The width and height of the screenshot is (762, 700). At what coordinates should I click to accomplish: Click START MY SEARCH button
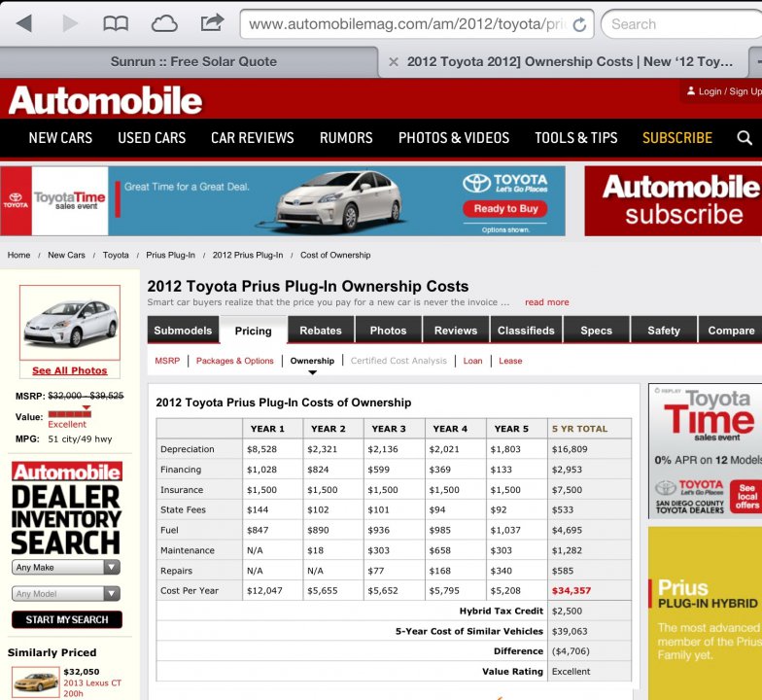tap(66, 620)
